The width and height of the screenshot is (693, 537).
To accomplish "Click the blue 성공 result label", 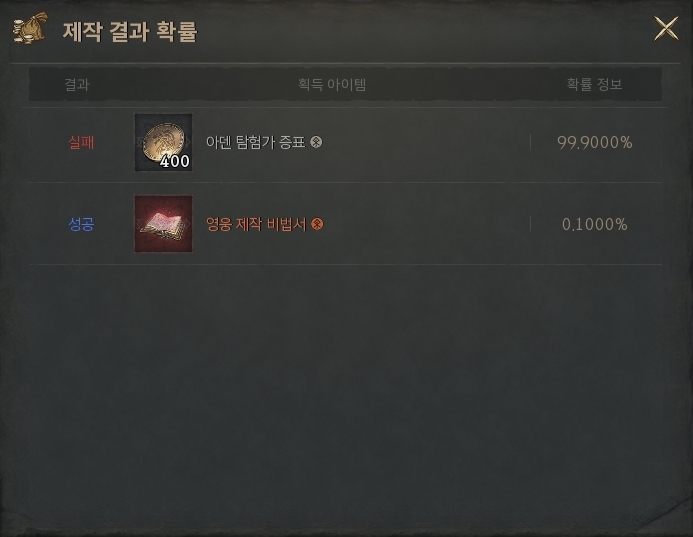I will click(x=81, y=224).
